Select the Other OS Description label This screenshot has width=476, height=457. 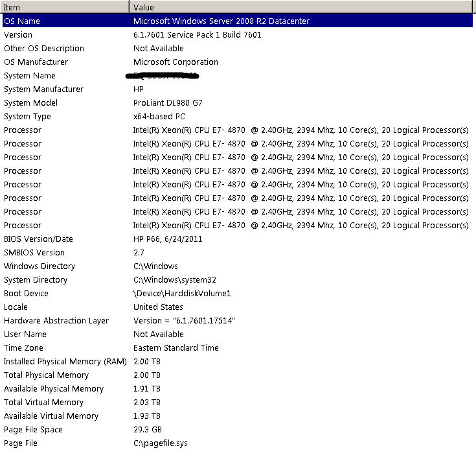coord(44,49)
